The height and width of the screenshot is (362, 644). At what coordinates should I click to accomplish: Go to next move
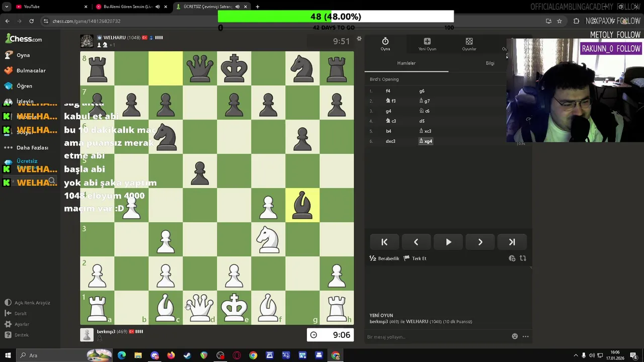tap(480, 242)
